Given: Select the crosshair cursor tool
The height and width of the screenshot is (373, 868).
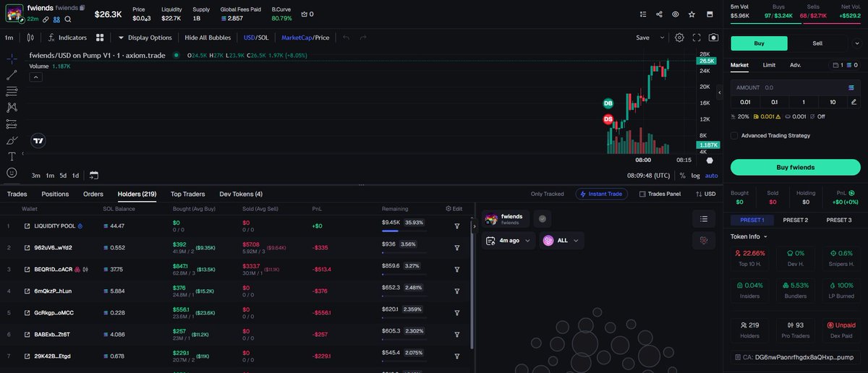Looking at the screenshot, I should tap(12, 59).
